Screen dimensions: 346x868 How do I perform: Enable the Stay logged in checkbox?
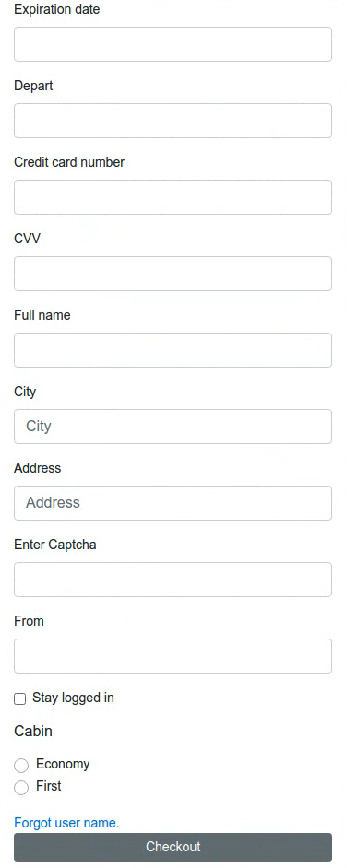pyautogui.click(x=20, y=698)
